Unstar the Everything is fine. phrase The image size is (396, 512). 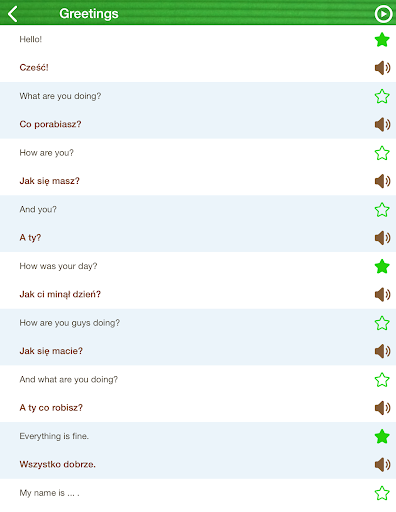[382, 436]
